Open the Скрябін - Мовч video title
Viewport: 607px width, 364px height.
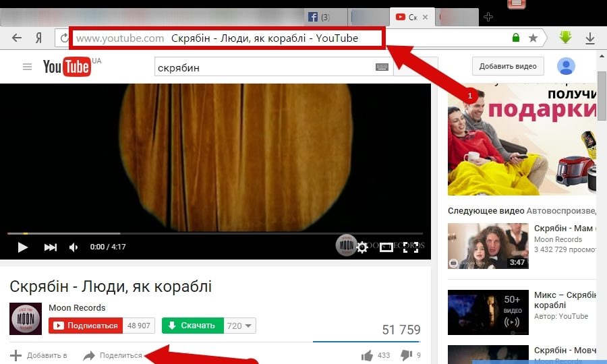(565, 350)
